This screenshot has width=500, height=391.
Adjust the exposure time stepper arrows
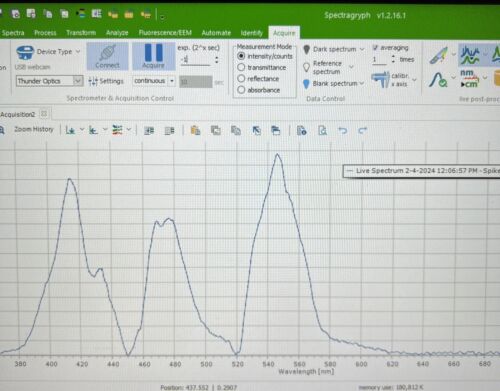point(217,60)
